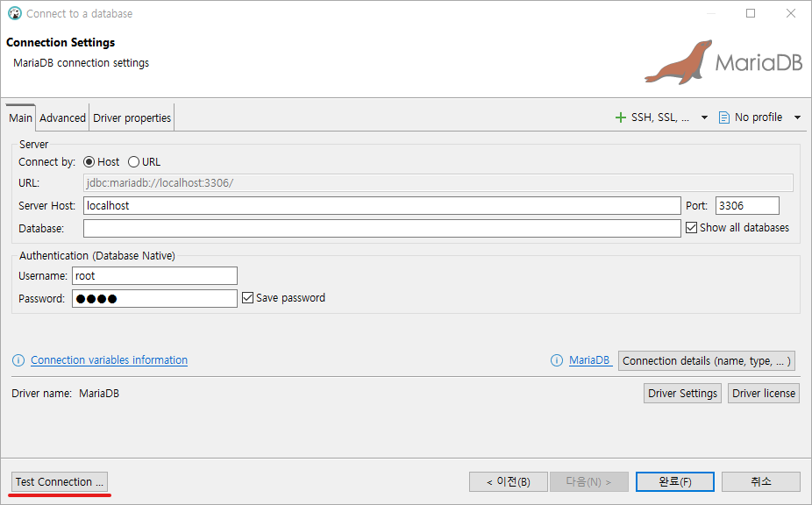The height and width of the screenshot is (505, 812).
Task: Open the No profile dropdown arrow
Action: pos(797,117)
